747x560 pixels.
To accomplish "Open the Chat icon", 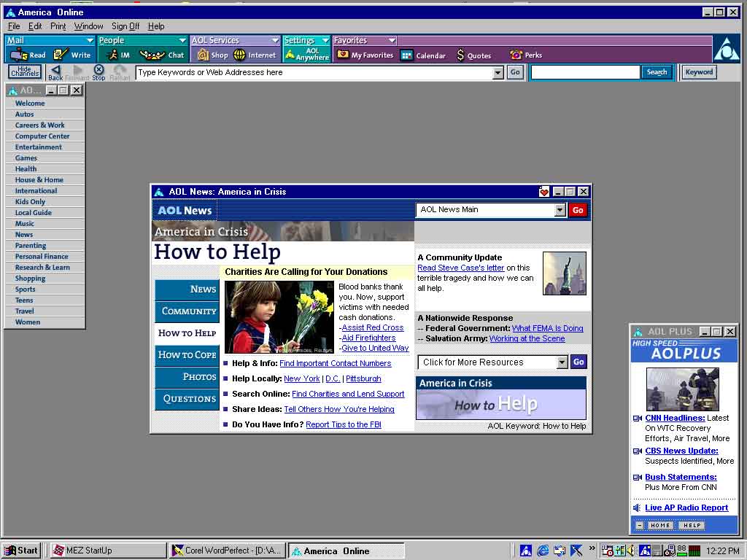I will [152, 55].
